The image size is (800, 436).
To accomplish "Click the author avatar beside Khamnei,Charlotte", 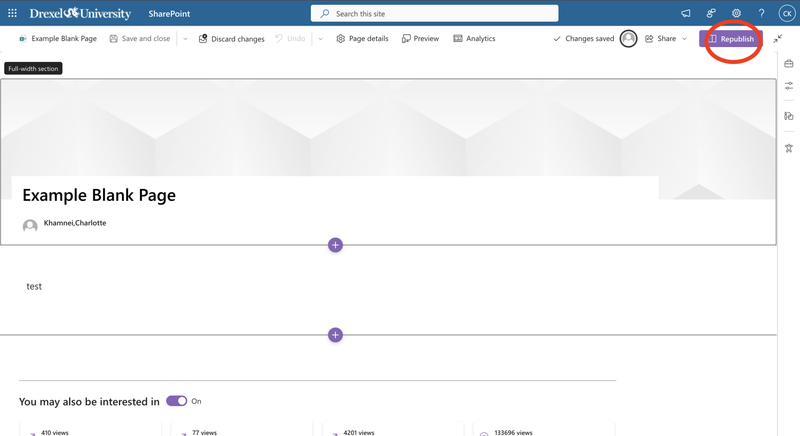I will [x=30, y=225].
